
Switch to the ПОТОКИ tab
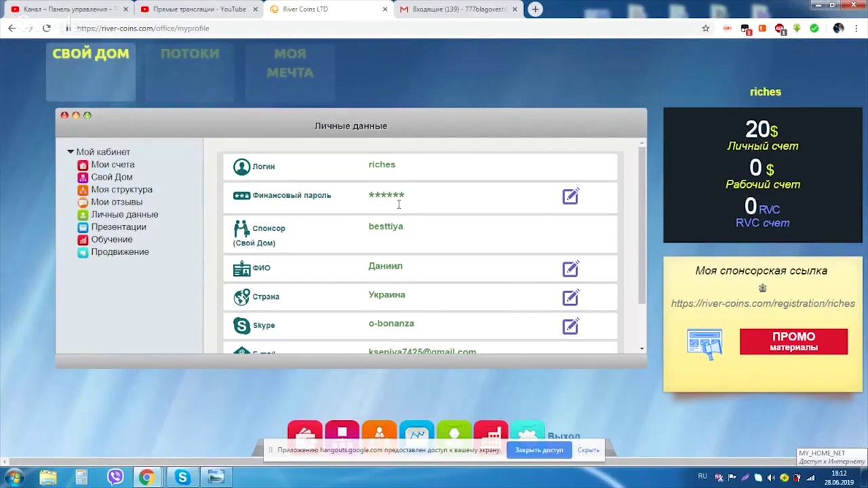[x=190, y=71]
